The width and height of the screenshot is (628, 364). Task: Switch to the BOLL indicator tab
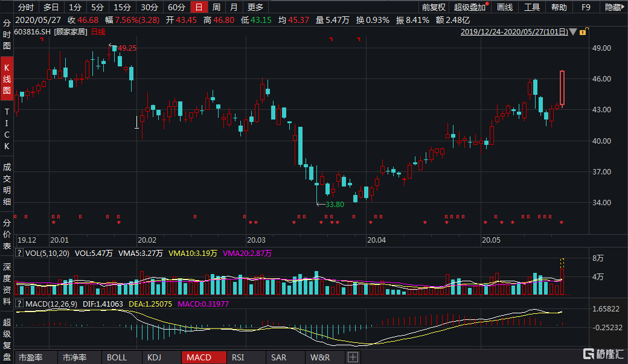tap(117, 357)
